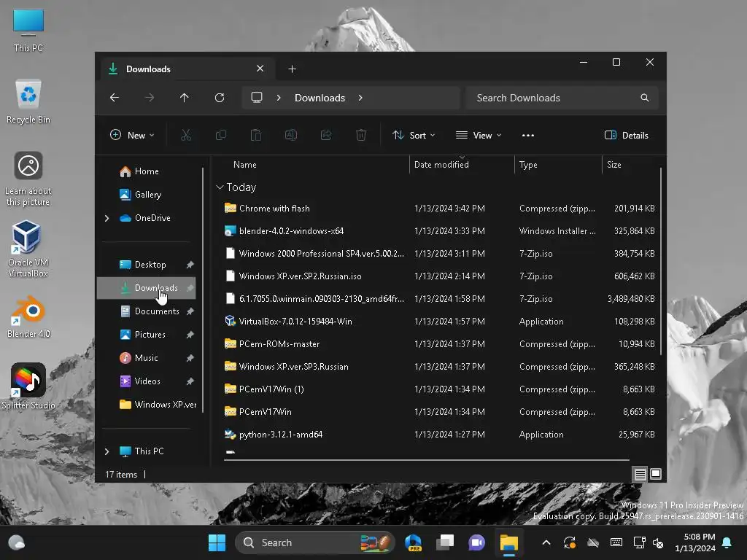Viewport: 747px width, 560px height.
Task: Refresh the Downloads folder
Action: [220, 98]
